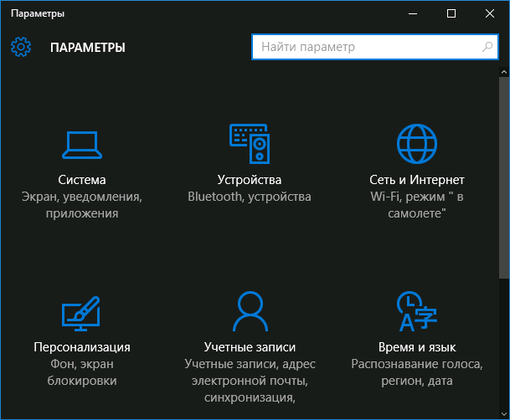Focus the Найти параметр search field
510x420 pixels.
pyautogui.click(x=375, y=47)
